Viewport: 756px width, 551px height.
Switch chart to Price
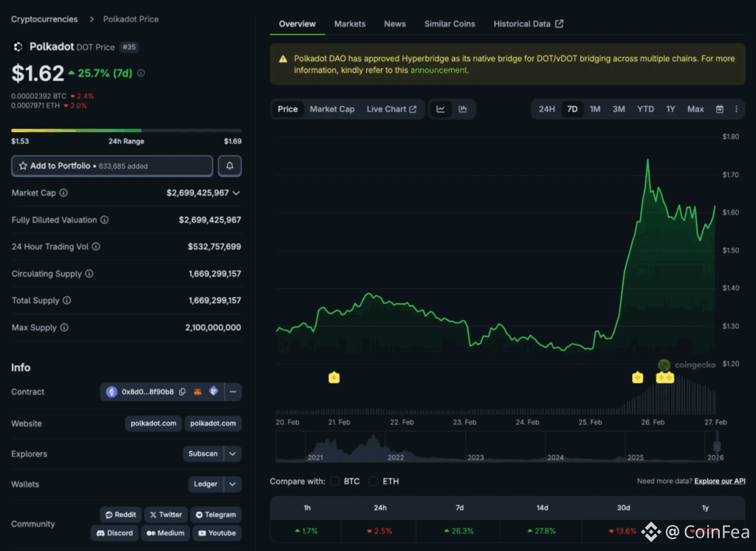click(287, 109)
